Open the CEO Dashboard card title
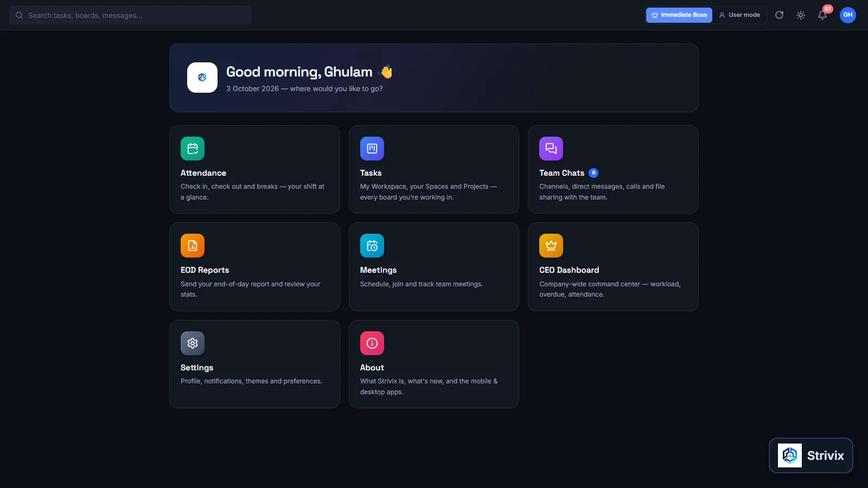The image size is (868, 488). 569,270
